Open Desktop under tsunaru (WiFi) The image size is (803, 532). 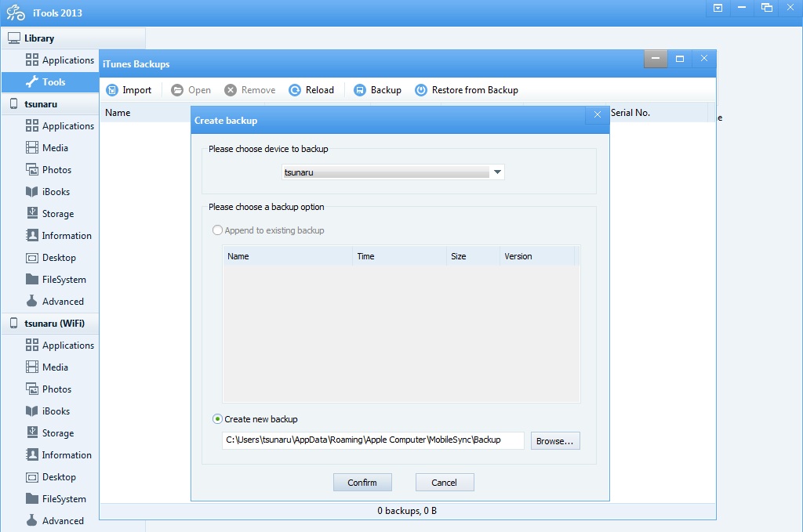coord(51,477)
